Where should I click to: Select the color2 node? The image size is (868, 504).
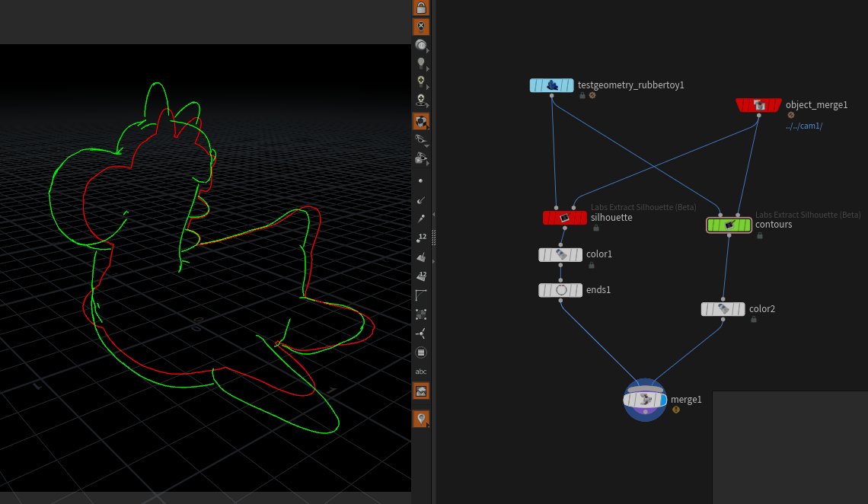[723, 309]
